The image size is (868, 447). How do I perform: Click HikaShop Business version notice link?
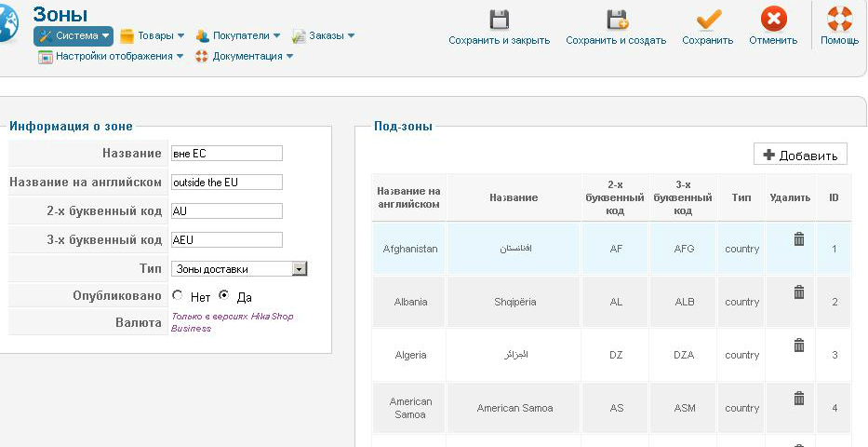coord(233,322)
